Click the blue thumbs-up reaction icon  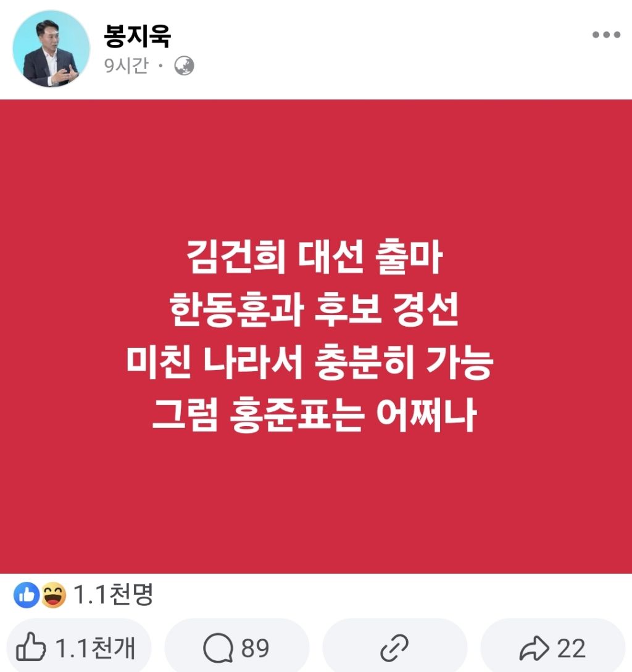pos(27,595)
